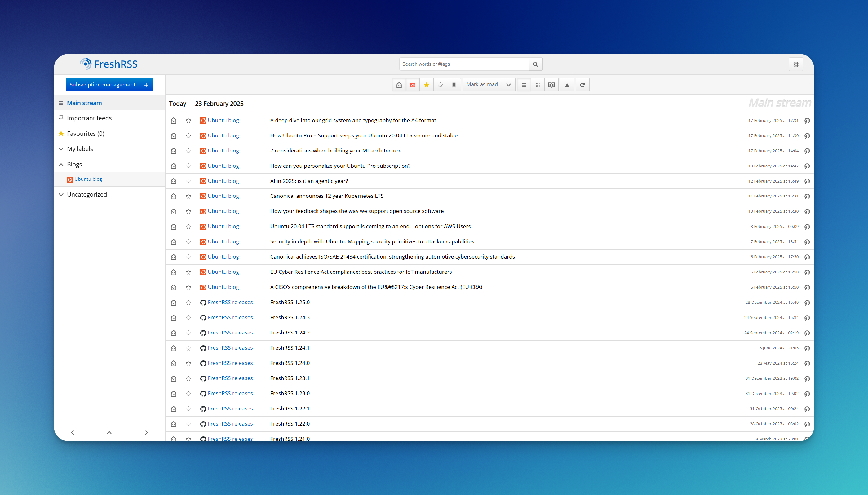Screen dimensions: 868x495
Task: Change sort order with triangle icon
Action: click(x=567, y=85)
